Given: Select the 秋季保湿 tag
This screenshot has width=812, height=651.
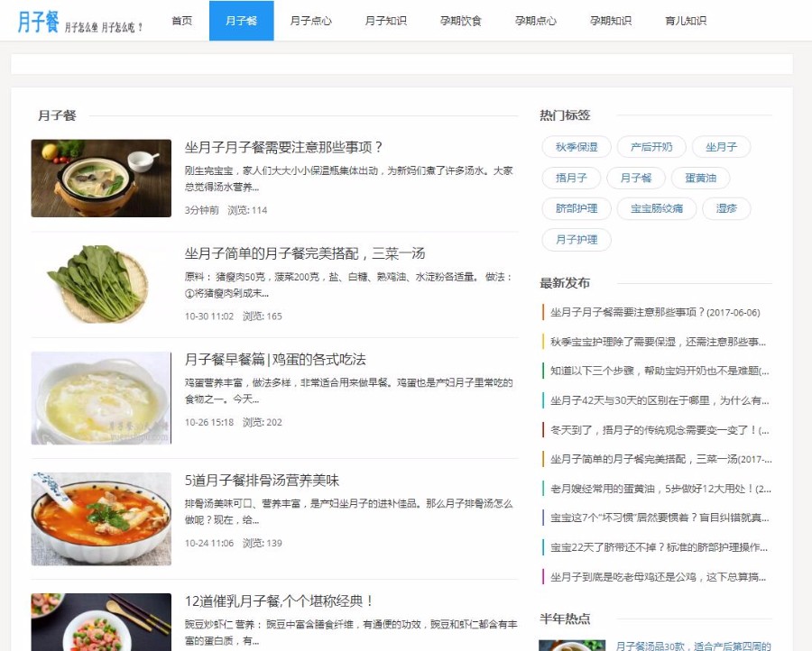Looking at the screenshot, I should (577, 147).
